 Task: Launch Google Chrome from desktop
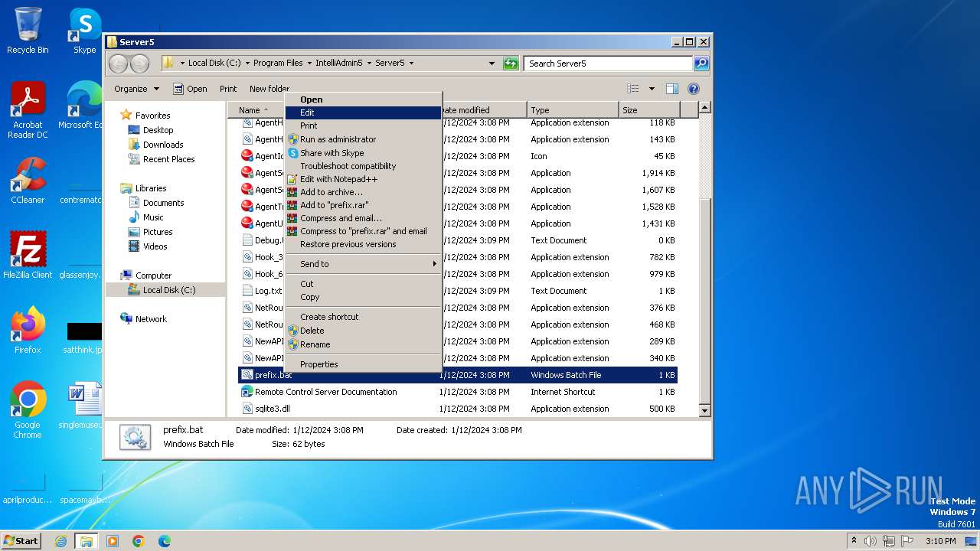28,409
